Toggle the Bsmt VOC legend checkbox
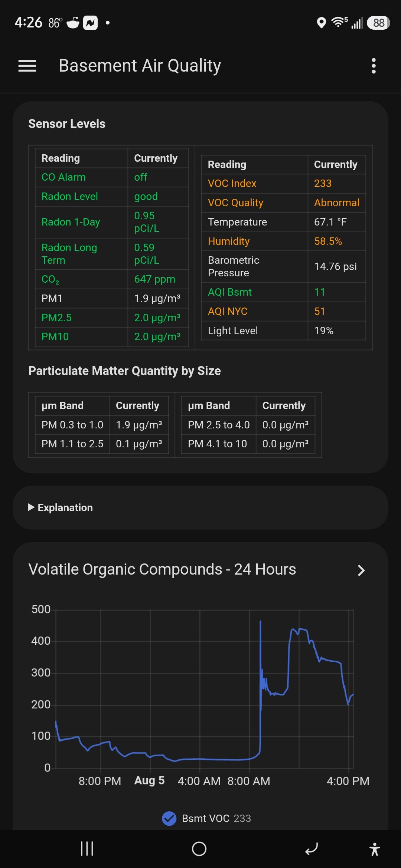Screen dimensions: 401x868 tap(169, 818)
